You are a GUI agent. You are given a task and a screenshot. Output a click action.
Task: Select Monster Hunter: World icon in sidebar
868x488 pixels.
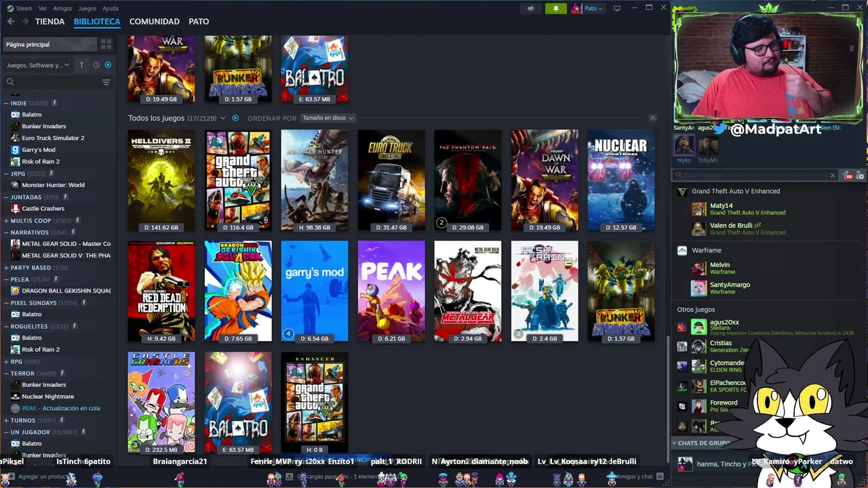tap(16, 185)
